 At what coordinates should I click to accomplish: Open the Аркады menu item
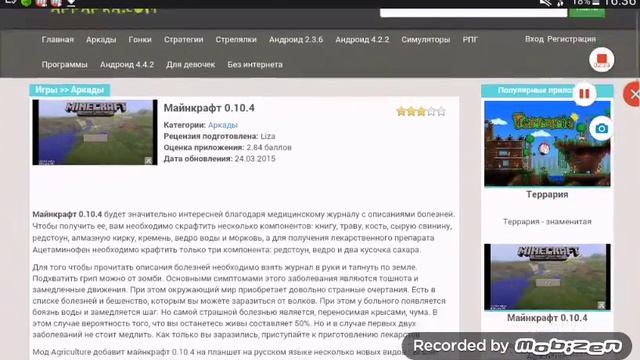[101, 40]
